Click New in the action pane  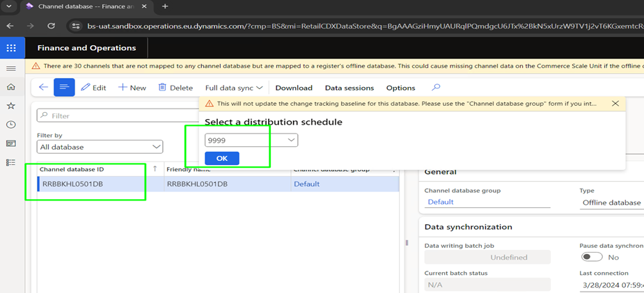point(132,88)
